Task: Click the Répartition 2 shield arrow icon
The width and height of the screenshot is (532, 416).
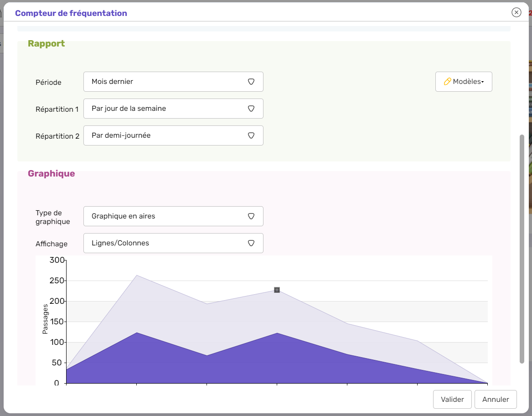Action: (x=251, y=135)
